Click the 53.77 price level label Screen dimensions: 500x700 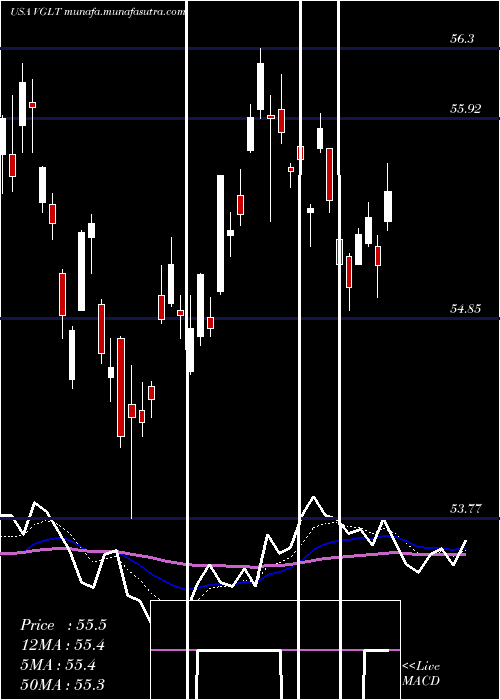pos(466,508)
